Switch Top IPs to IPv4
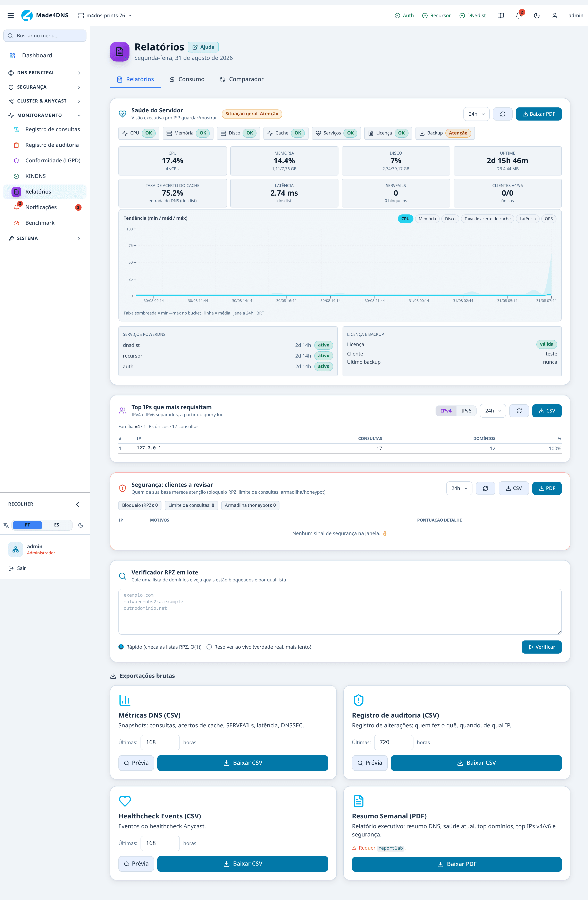Viewport: 588px width, 900px height. [x=446, y=411]
